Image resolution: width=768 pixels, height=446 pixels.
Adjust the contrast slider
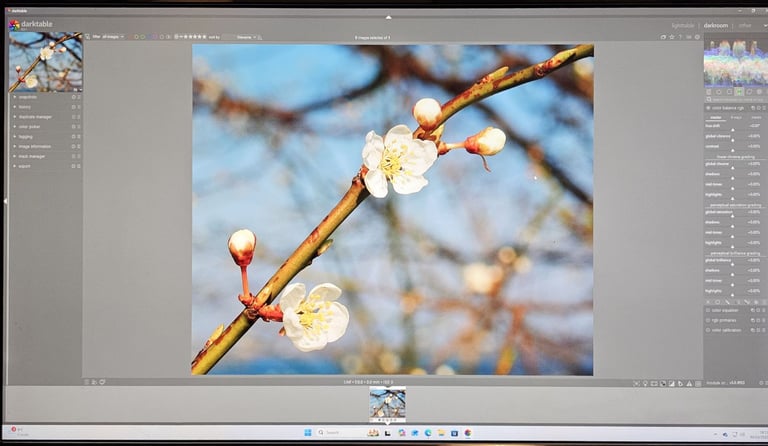(733, 146)
